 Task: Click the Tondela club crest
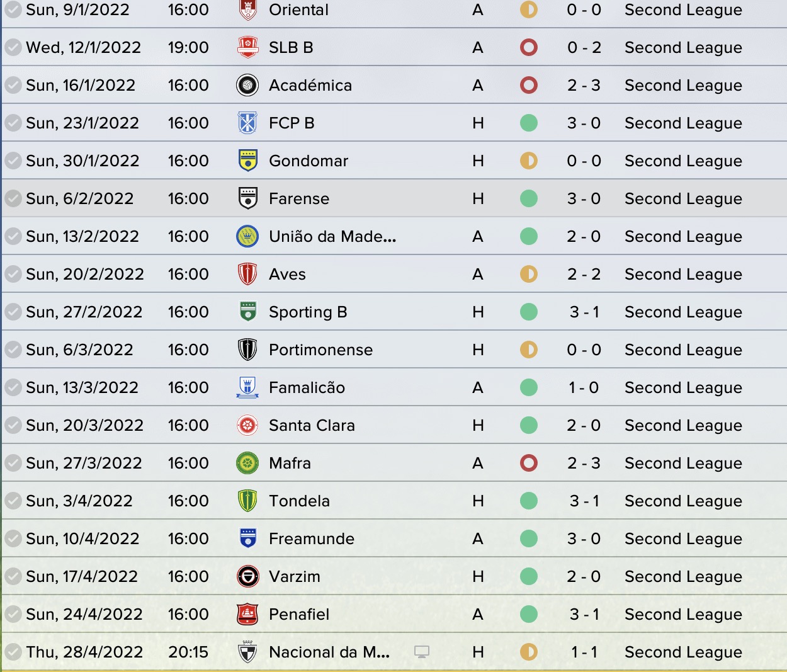[x=247, y=501]
